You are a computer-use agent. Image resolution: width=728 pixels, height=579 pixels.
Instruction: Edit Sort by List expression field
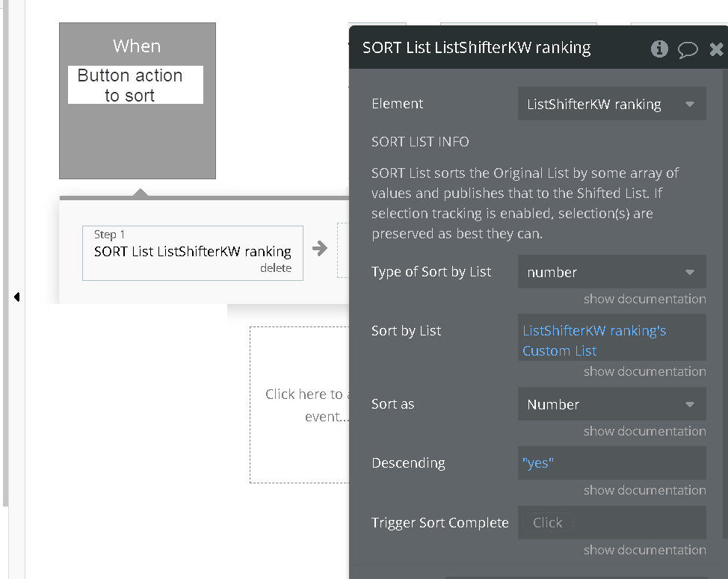611,338
